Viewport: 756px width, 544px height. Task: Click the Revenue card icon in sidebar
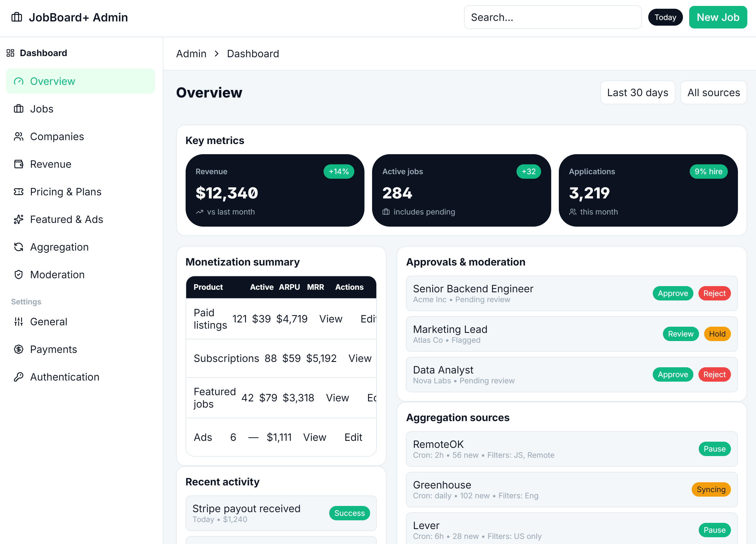[18, 164]
